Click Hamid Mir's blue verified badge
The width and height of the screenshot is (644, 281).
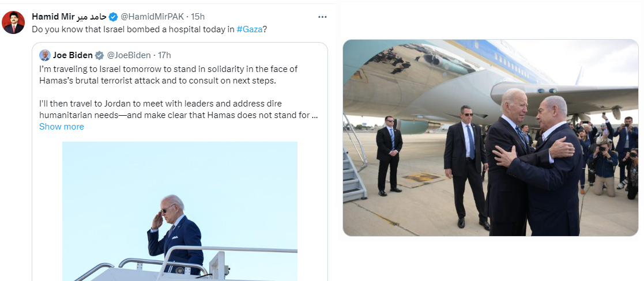point(114,17)
